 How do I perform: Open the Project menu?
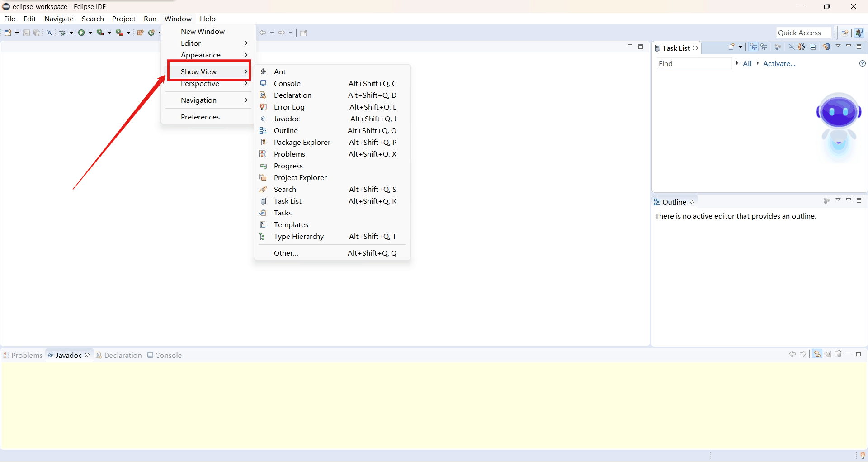coord(124,19)
